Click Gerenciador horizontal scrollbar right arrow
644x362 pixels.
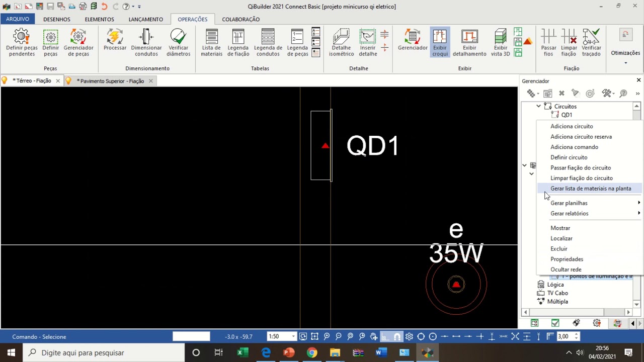[x=628, y=312]
